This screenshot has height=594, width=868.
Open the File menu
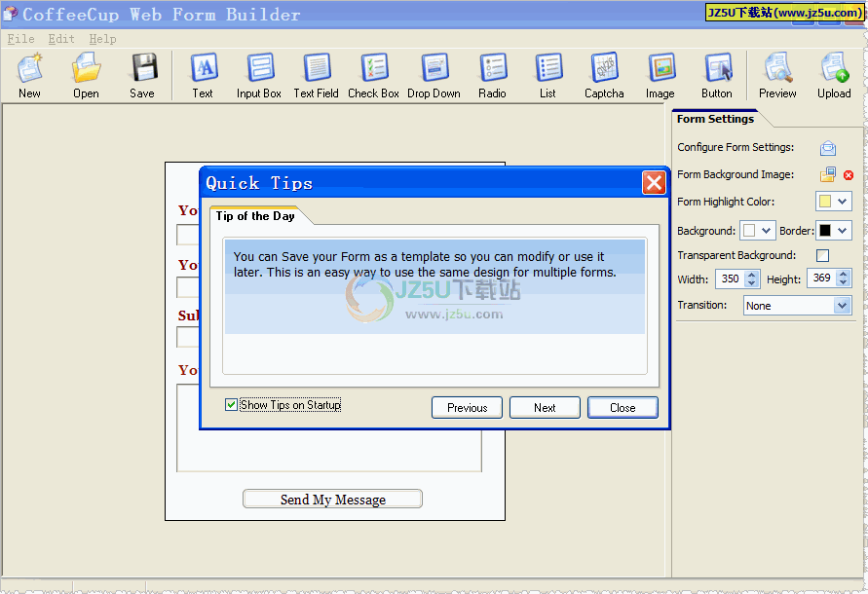tap(21, 39)
